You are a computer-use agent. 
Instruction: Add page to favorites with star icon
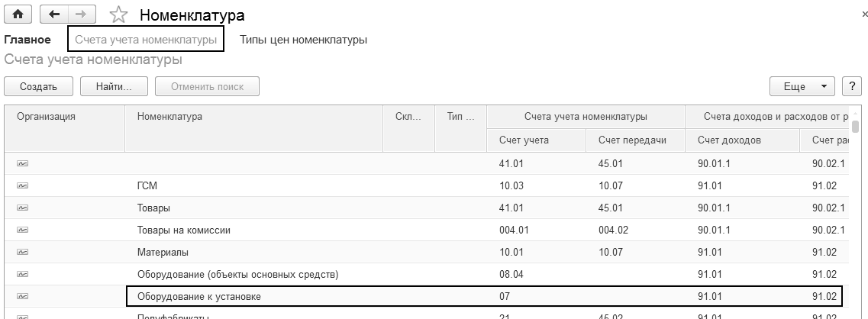click(x=118, y=14)
